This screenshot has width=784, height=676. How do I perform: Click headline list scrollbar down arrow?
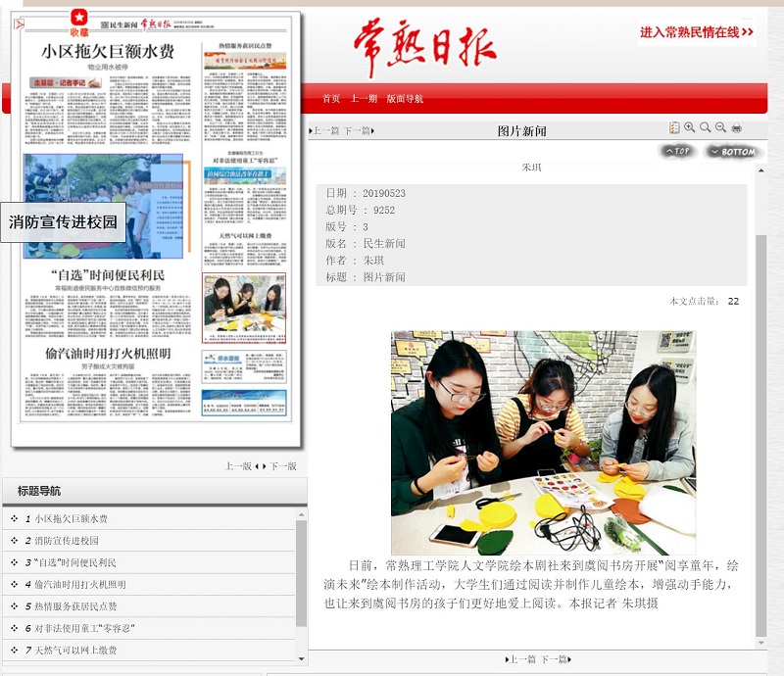(301, 659)
